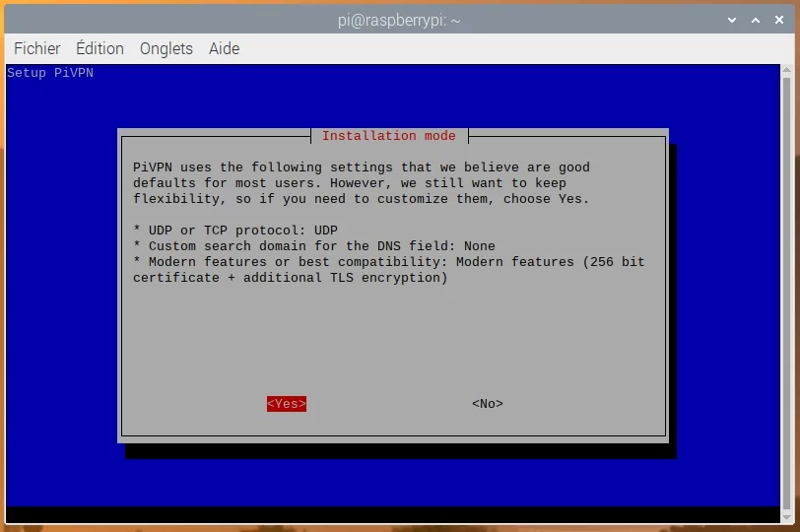Open the Édition menu

(100, 48)
